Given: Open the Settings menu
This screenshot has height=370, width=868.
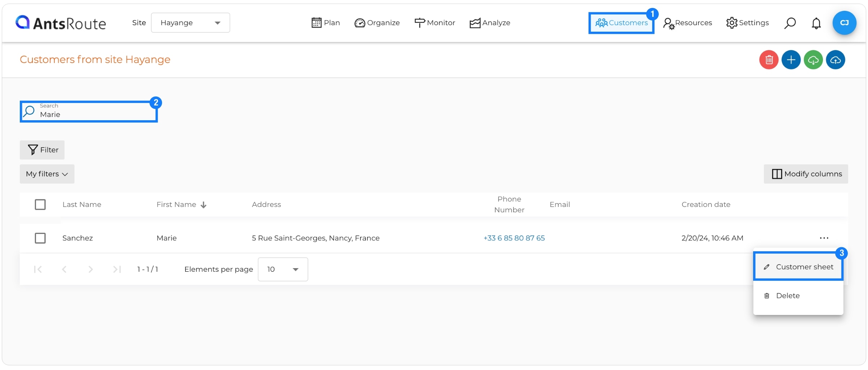Looking at the screenshot, I should pos(747,23).
